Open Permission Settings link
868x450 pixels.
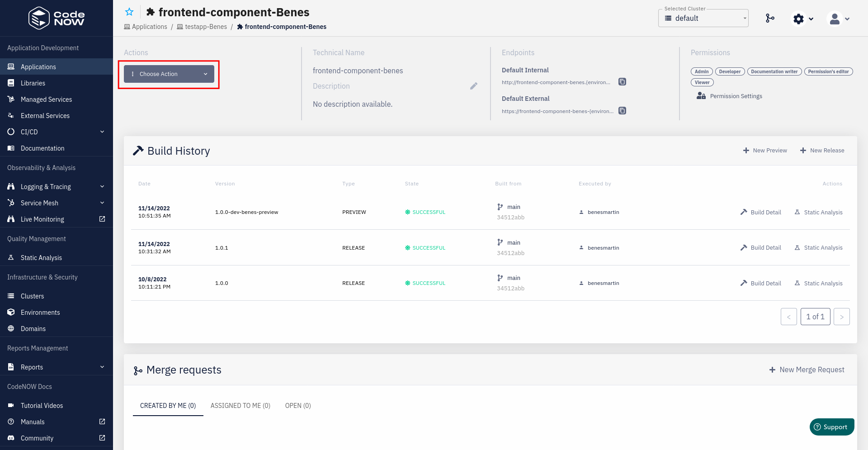pyautogui.click(x=736, y=96)
